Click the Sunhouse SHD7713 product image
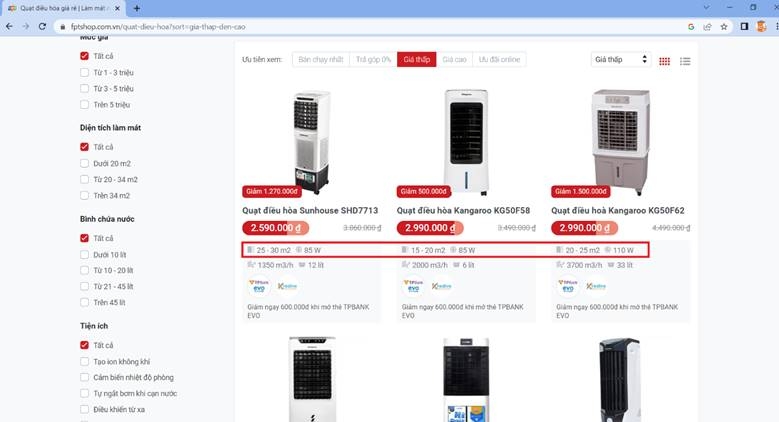 pos(312,142)
